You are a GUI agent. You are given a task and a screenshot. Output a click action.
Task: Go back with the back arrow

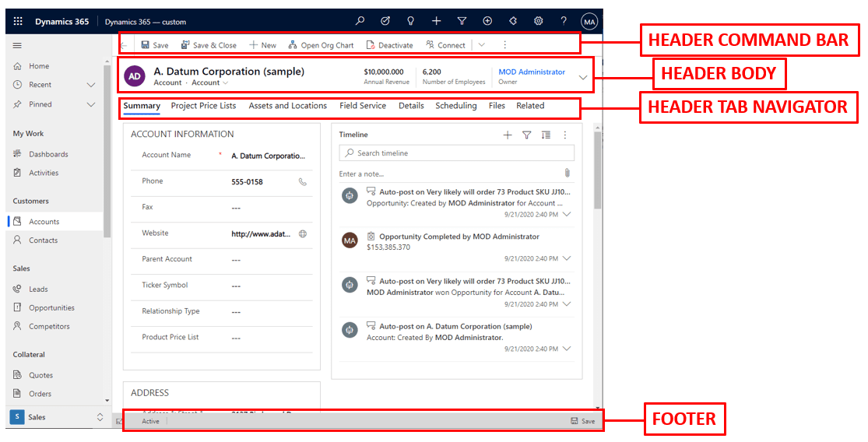tap(124, 45)
